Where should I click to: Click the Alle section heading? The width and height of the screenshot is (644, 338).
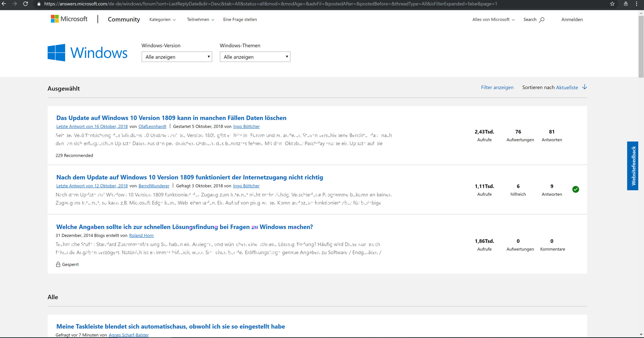(x=53, y=297)
